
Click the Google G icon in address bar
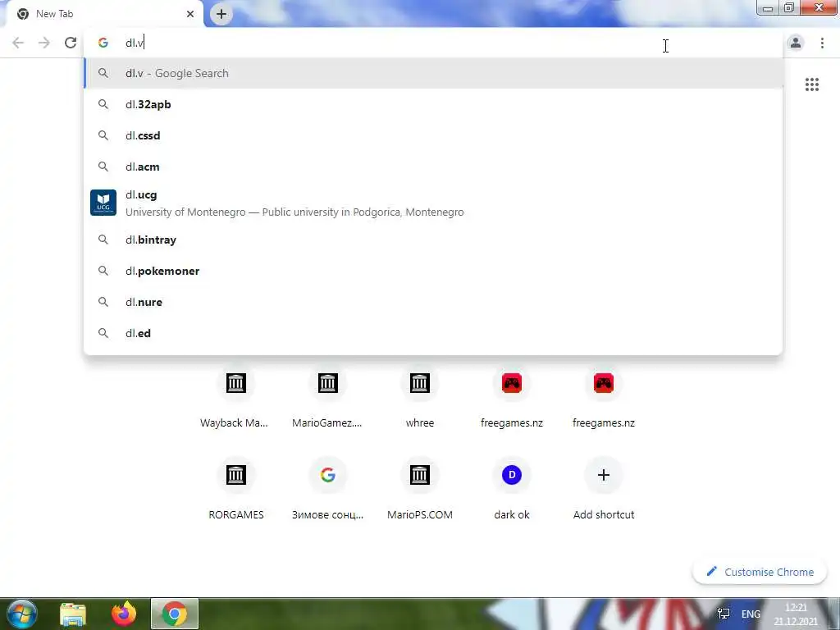coord(103,43)
